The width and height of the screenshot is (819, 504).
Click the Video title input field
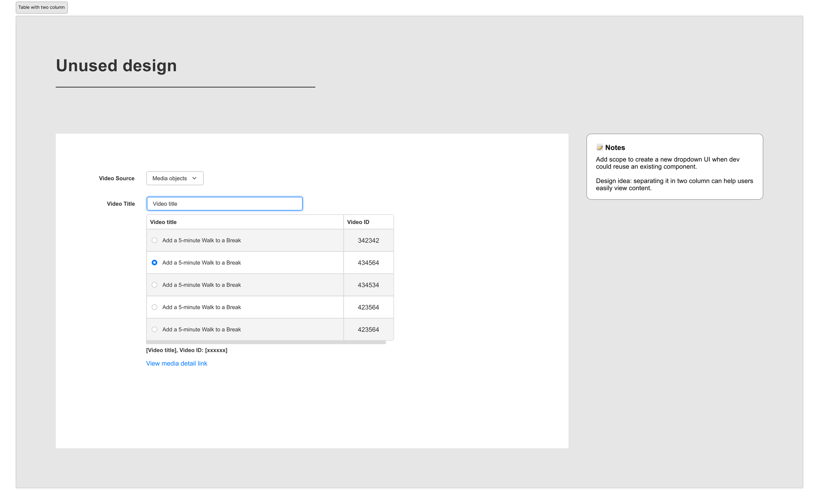click(x=224, y=204)
